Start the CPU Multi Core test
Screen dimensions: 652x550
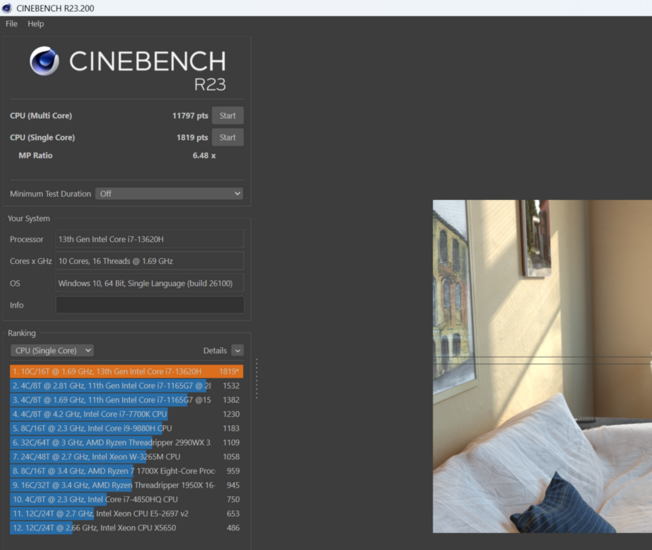(227, 116)
